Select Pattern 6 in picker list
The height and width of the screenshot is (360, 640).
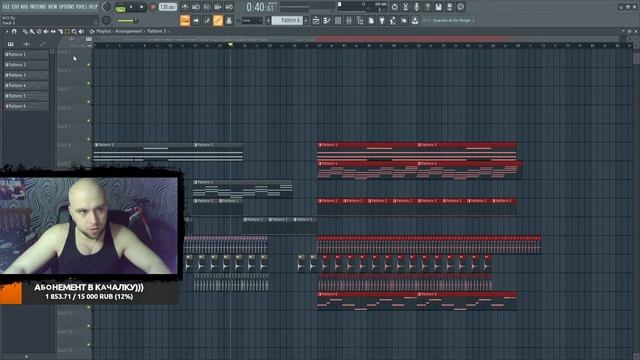[x=26, y=106]
